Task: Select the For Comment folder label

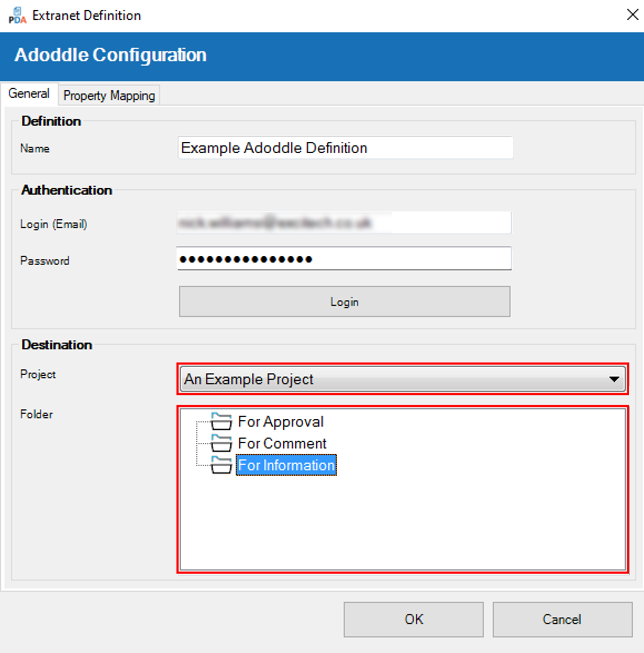Action: [282, 443]
